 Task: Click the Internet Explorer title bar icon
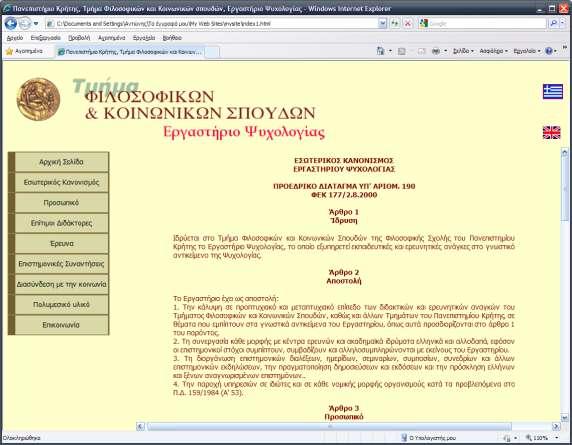(x=7, y=8)
